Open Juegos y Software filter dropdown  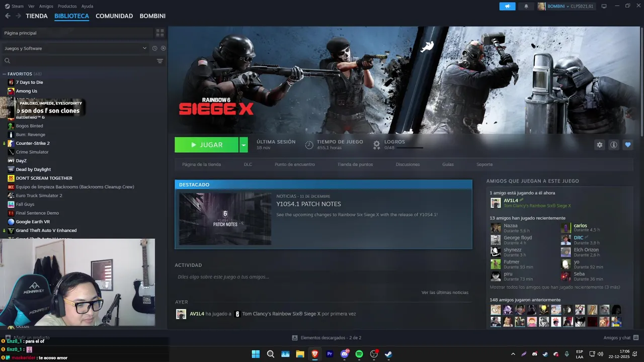pyautogui.click(x=75, y=48)
